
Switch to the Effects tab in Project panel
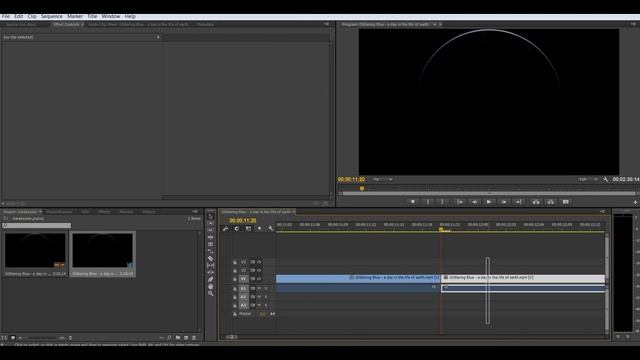coord(104,212)
